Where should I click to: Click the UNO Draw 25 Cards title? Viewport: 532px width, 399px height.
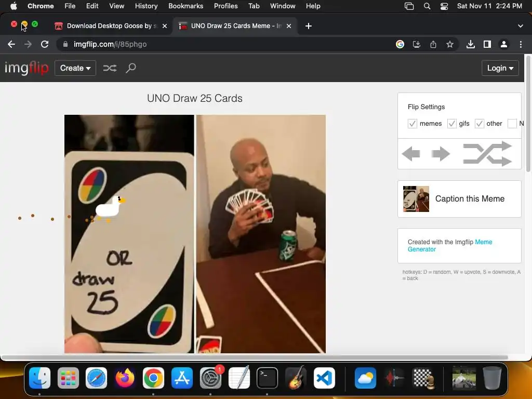(x=195, y=98)
